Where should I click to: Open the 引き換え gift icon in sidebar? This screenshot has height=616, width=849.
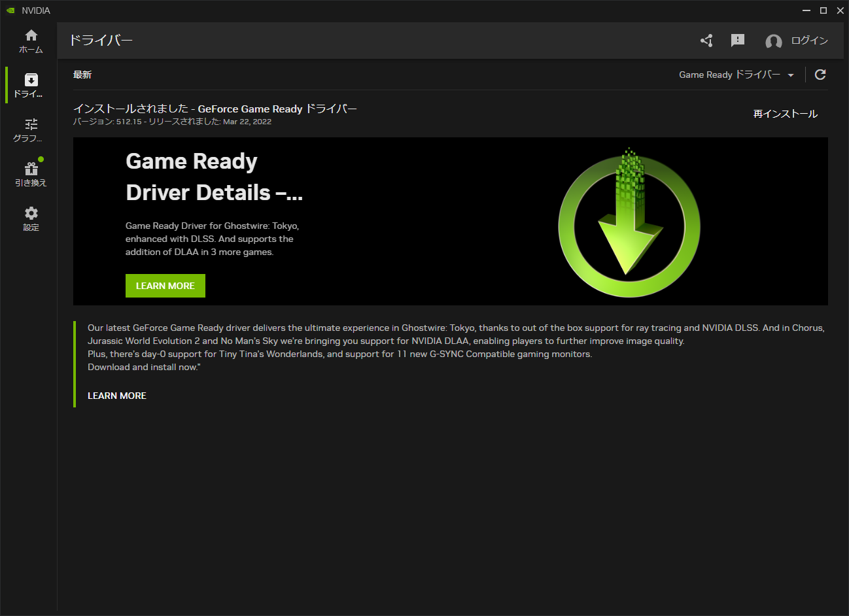[31, 169]
